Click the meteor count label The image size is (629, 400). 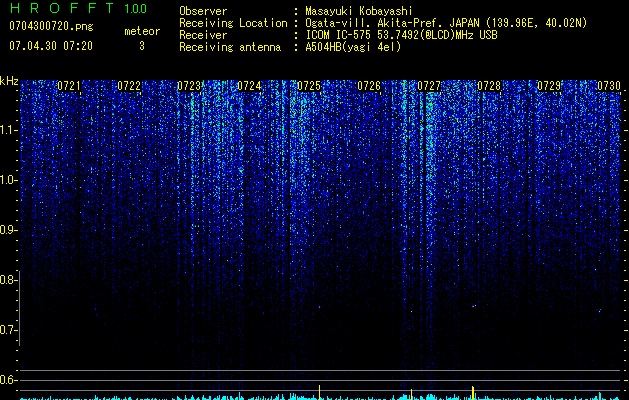[x=142, y=31]
